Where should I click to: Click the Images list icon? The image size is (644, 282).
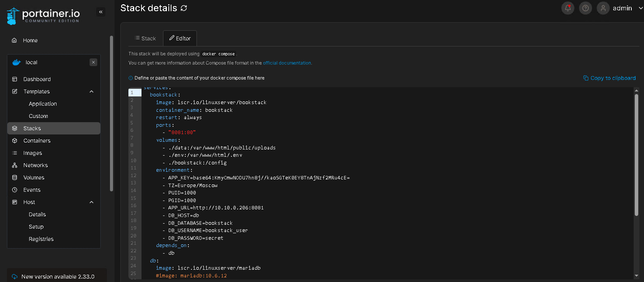(15, 153)
